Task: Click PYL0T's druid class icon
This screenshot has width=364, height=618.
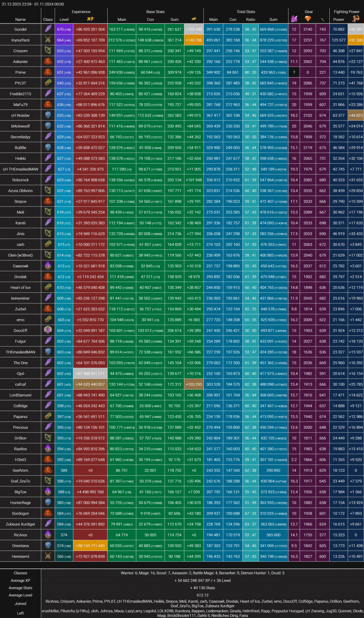Action: tap(48, 83)
